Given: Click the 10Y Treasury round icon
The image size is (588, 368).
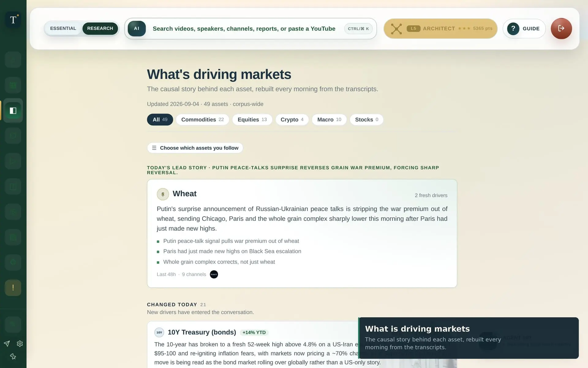Looking at the screenshot, I should click(x=159, y=332).
